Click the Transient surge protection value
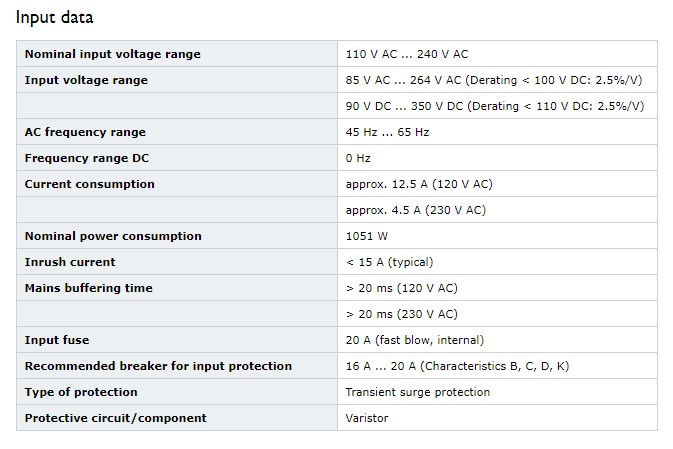The height and width of the screenshot is (449, 673). click(418, 392)
